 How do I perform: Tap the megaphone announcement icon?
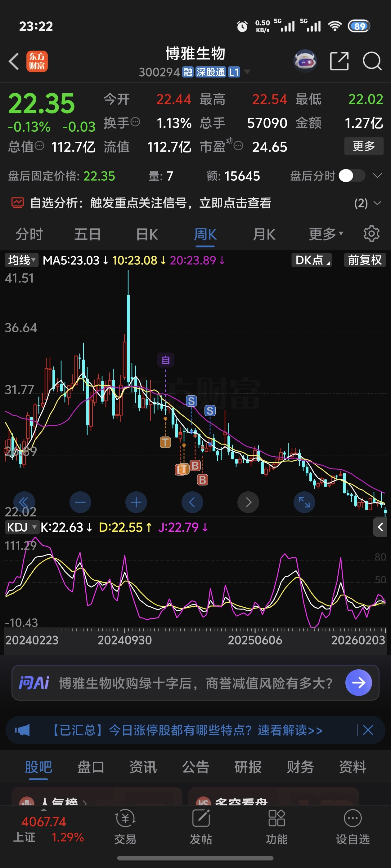point(22,730)
